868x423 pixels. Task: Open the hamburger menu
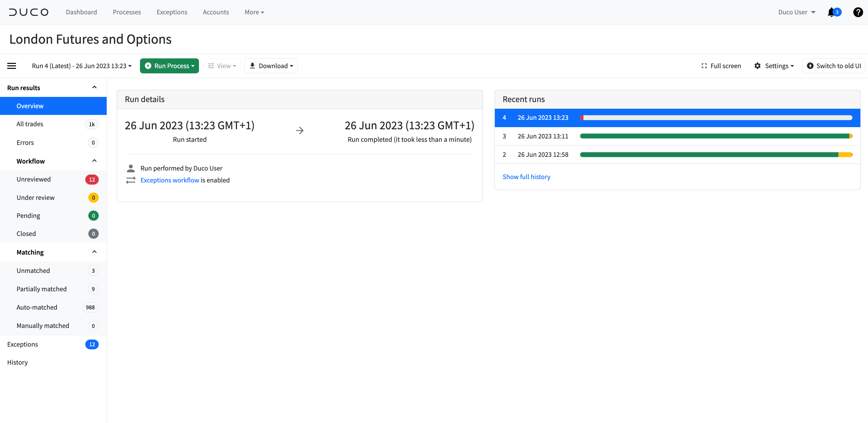click(11, 66)
